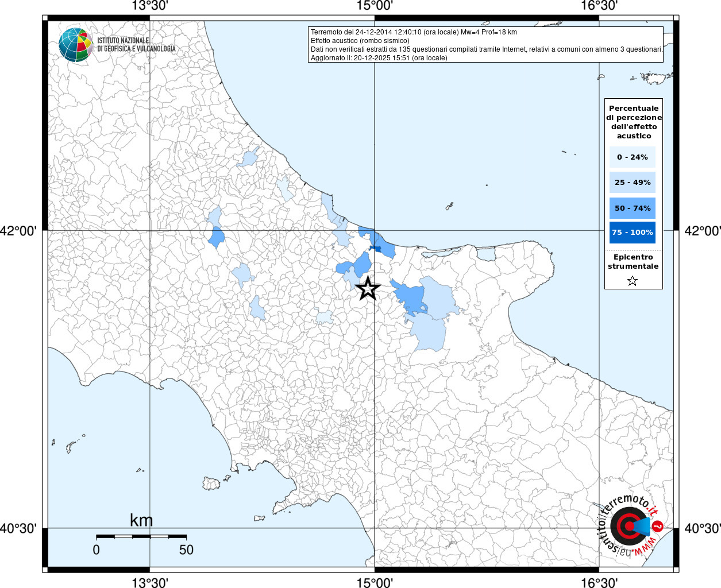Image resolution: width=721 pixels, height=588 pixels.
Task: Select the 75 - 100% legend swatch
Action: [633, 233]
